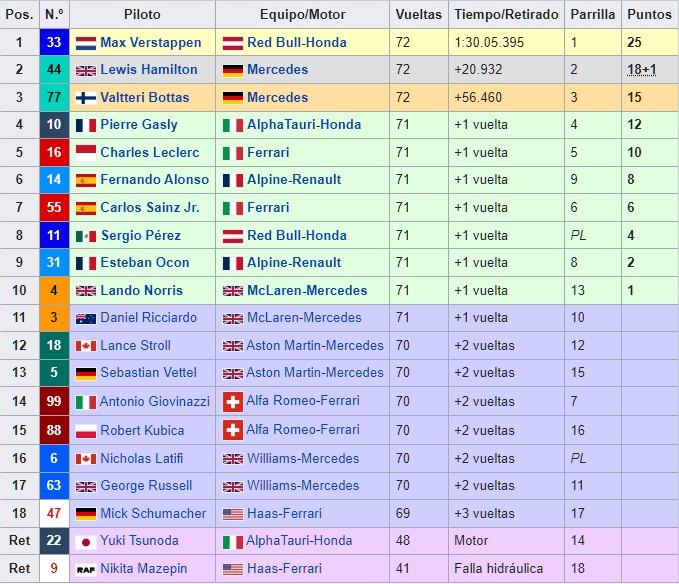Follow Robert Kubica's Alfa Romeo-Ferrari link
This screenshot has height=584, width=679.
(303, 429)
